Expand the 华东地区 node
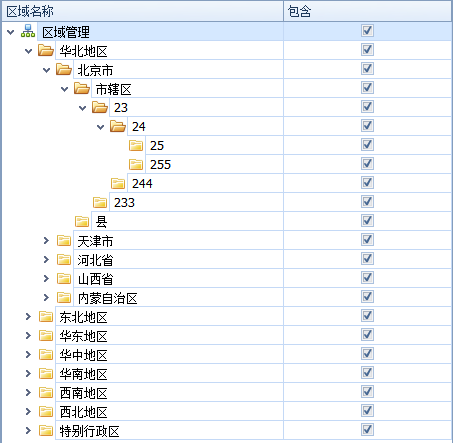This screenshot has height=443, width=453. (28, 336)
